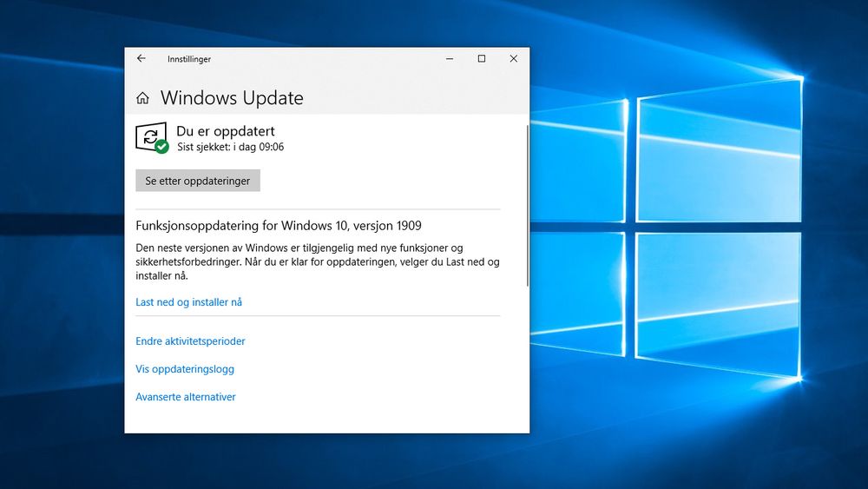
Task: Go back with the arrow in Innstillinger
Action: [x=141, y=58]
